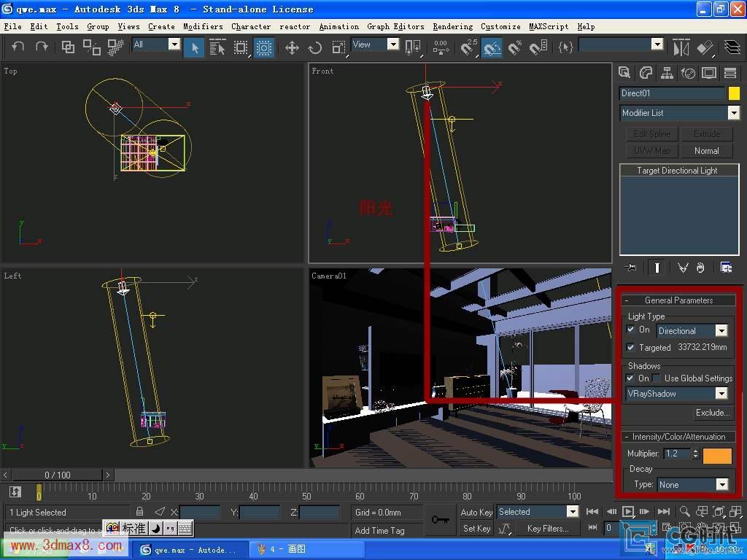This screenshot has width=747, height=560.
Task: Click the Align tool icon
Action: pos(705,47)
